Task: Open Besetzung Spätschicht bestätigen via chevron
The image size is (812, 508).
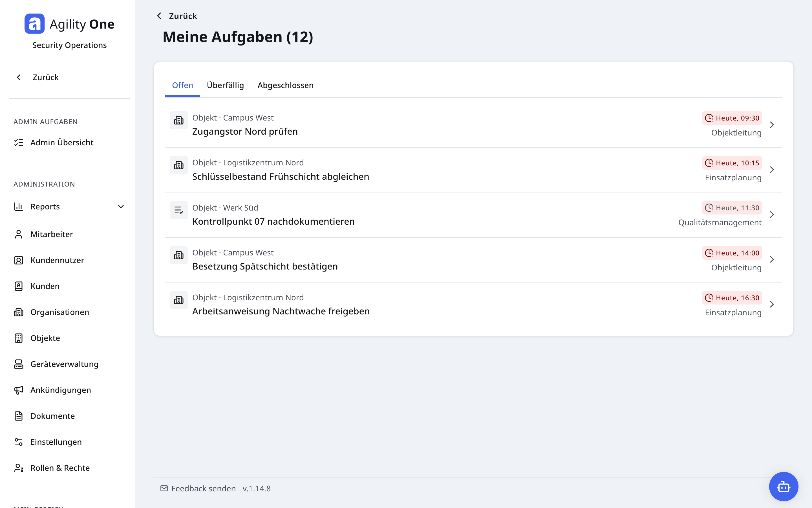Action: click(x=772, y=259)
